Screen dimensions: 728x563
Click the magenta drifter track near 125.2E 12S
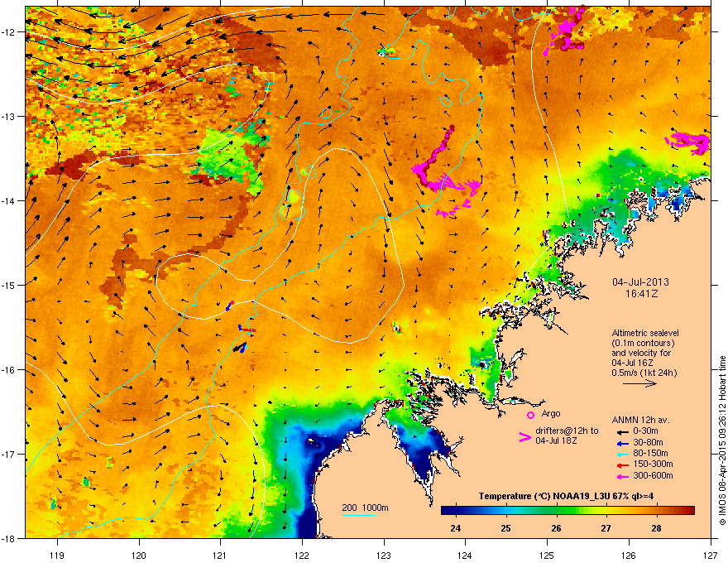(x=565, y=31)
